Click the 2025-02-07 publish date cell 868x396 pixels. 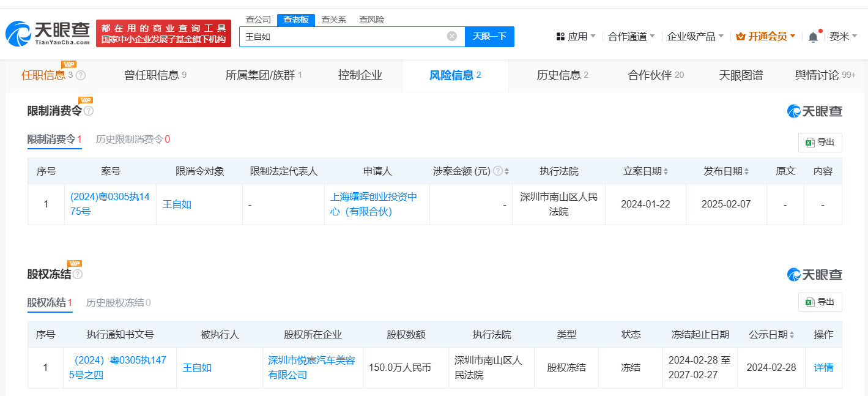[726, 204]
